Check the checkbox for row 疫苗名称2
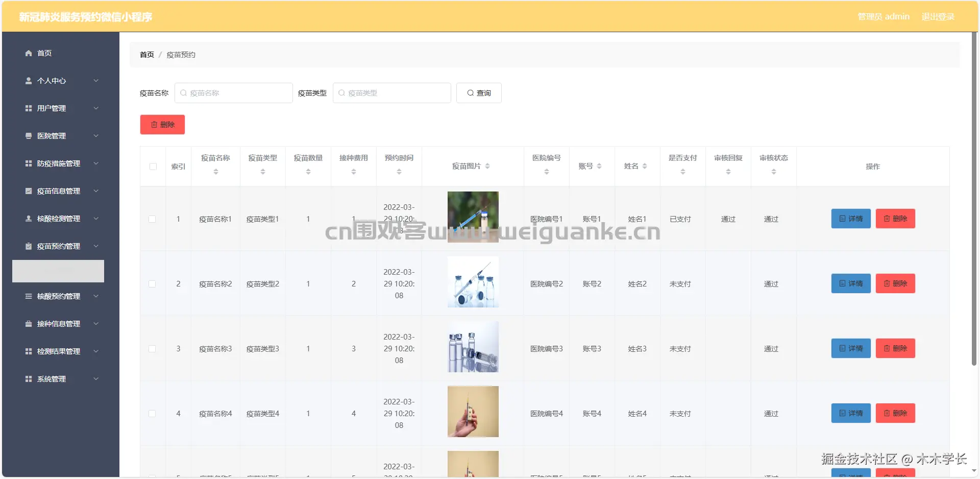Viewport: 980px width, 479px height. pyautogui.click(x=152, y=284)
